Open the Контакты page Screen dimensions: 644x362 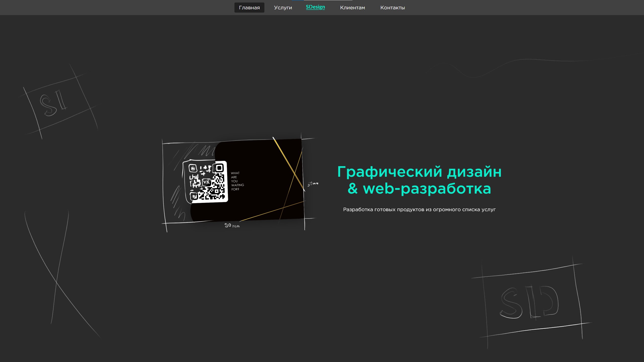click(x=392, y=8)
